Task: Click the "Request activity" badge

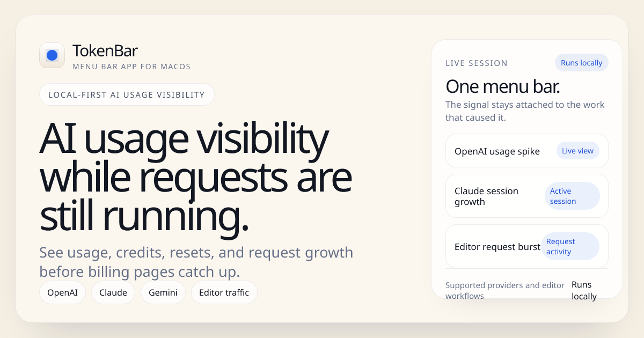Action: (x=570, y=246)
